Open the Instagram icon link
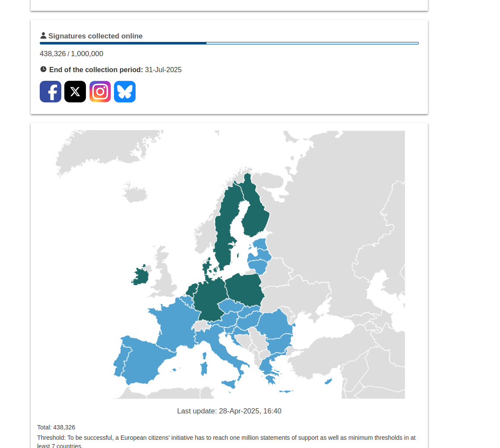The width and height of the screenshot is (500, 448). tap(100, 92)
